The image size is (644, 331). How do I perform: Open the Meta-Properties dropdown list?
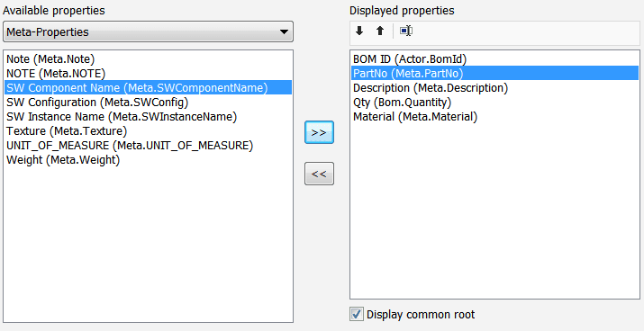pyautogui.click(x=148, y=32)
